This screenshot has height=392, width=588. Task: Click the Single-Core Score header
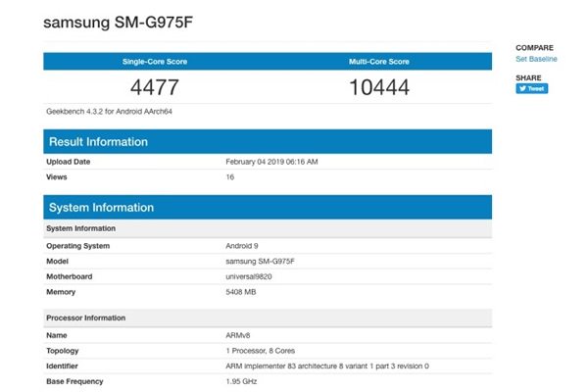click(155, 62)
